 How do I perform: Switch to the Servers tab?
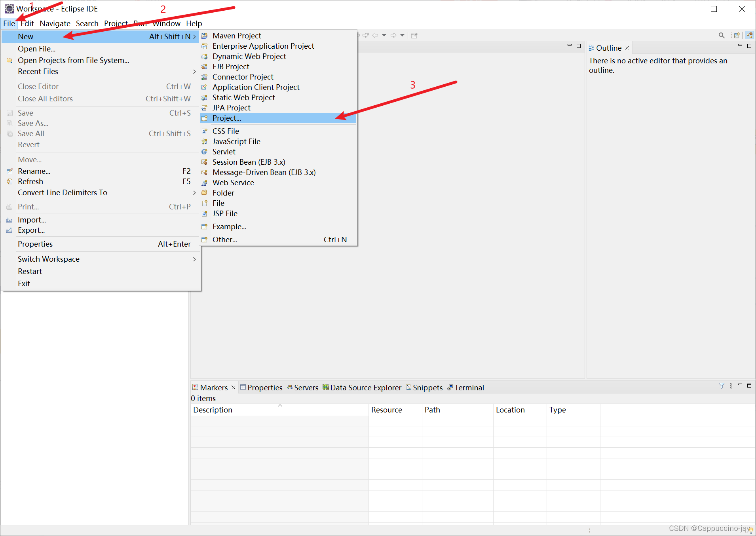click(303, 388)
